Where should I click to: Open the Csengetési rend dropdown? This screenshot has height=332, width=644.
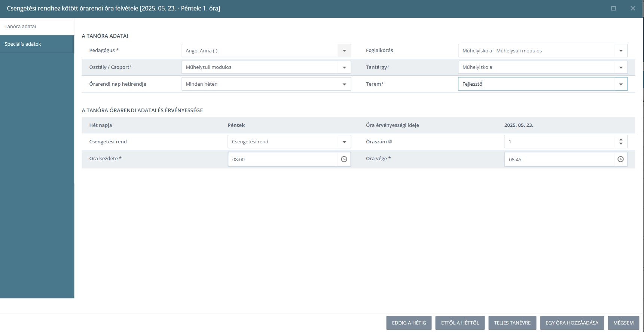point(344,142)
